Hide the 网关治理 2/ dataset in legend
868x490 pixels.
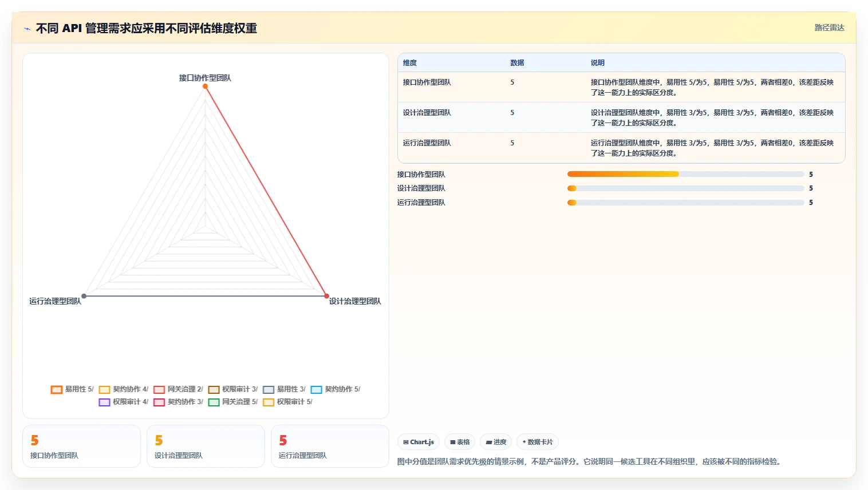(179, 389)
